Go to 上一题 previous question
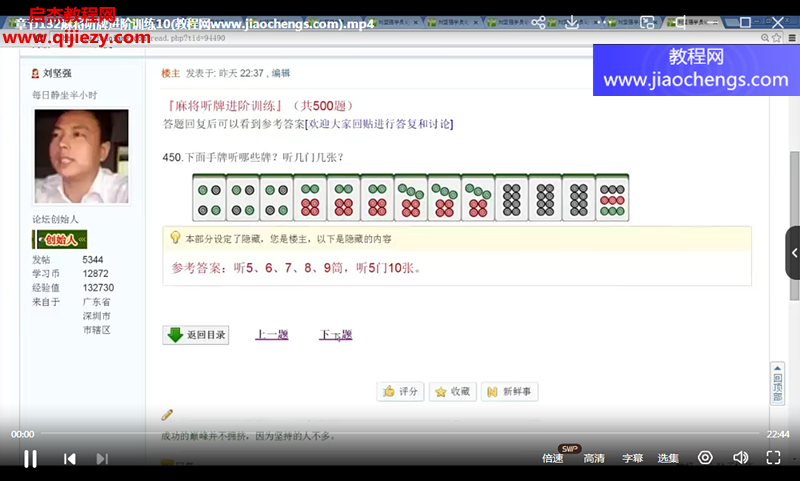 click(272, 335)
